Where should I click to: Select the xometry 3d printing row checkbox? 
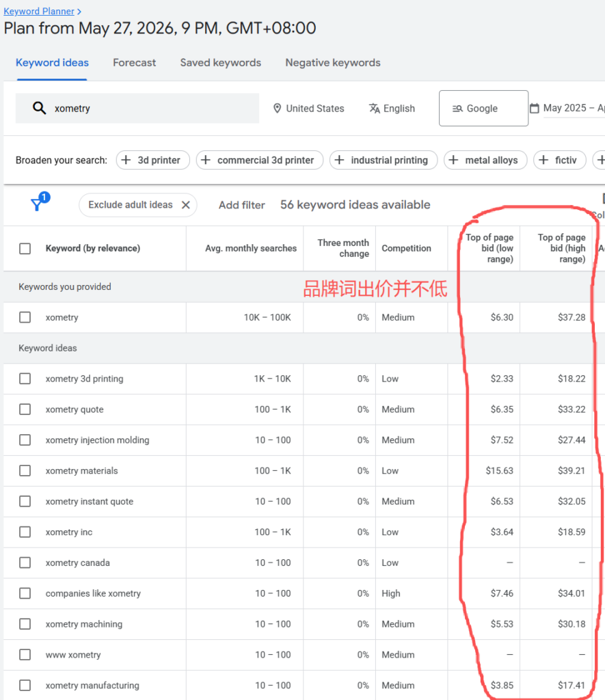coord(25,379)
